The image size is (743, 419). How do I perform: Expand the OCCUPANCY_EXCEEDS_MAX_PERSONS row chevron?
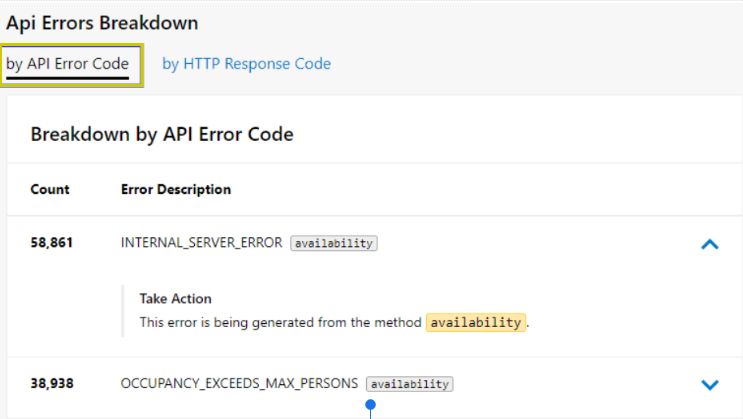tap(710, 384)
